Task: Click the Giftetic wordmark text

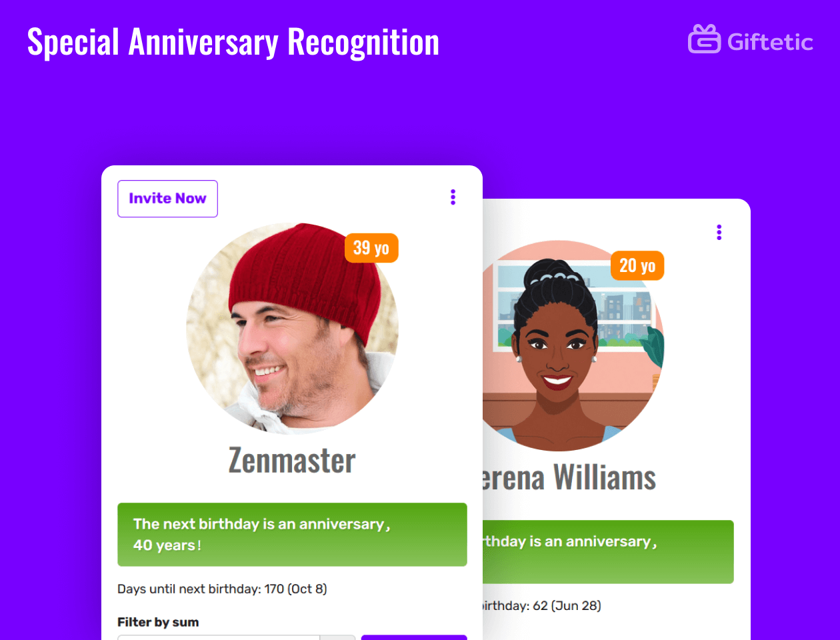Action: (x=770, y=40)
